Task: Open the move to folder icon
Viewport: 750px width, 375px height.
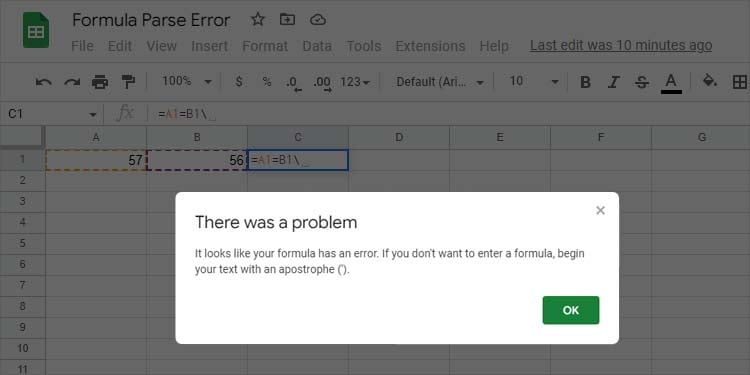Action: pyautogui.click(x=287, y=20)
